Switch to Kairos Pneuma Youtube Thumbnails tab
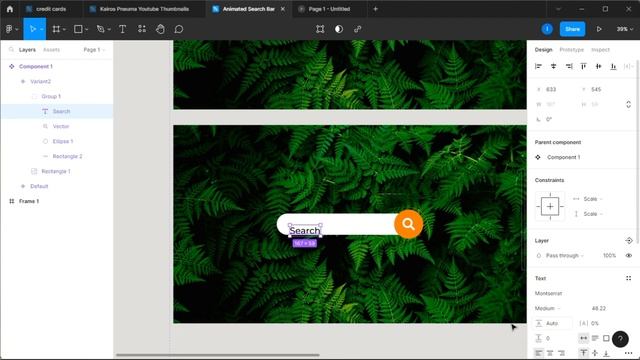The height and width of the screenshot is (360, 640). coord(144,9)
